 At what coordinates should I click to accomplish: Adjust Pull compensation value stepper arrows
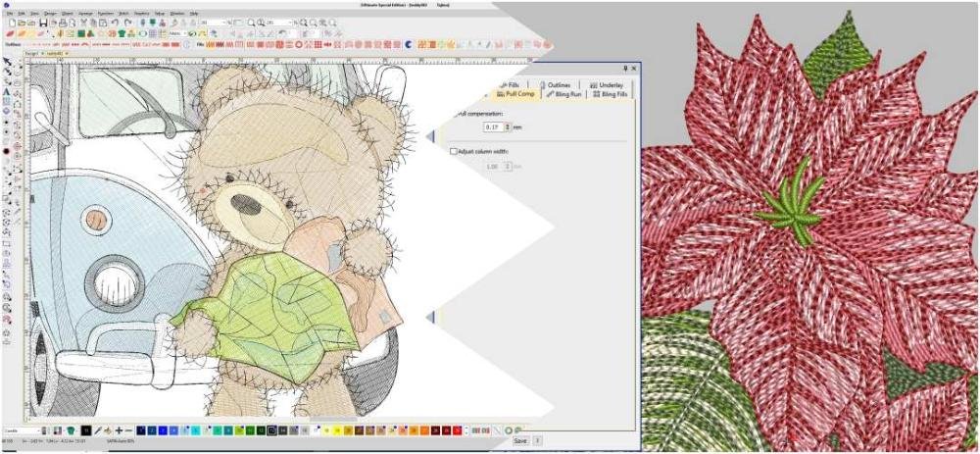(508, 126)
